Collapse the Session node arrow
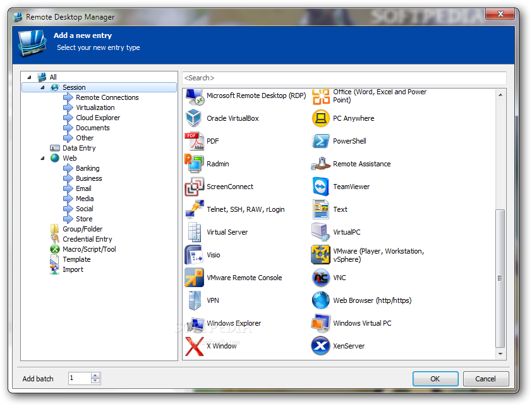Image resolution: width=532 pixels, height=406 pixels. (43, 87)
